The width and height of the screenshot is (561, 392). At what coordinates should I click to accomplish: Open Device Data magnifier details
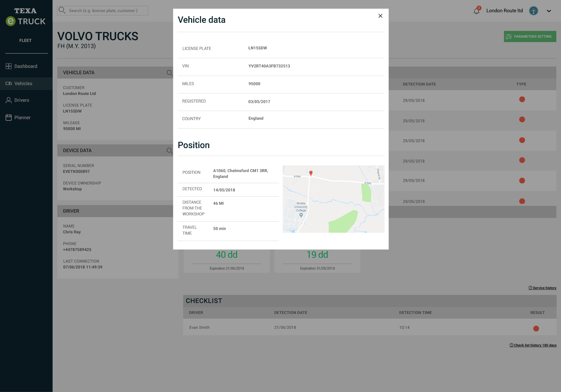click(x=169, y=151)
